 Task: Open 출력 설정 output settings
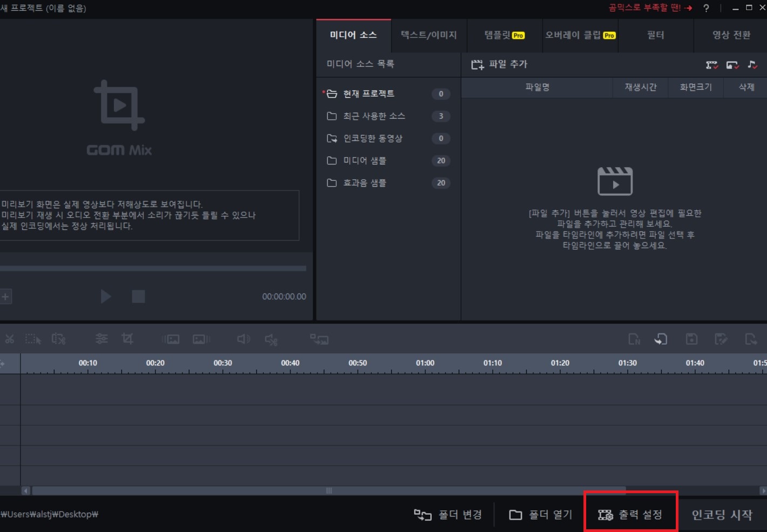click(630, 515)
